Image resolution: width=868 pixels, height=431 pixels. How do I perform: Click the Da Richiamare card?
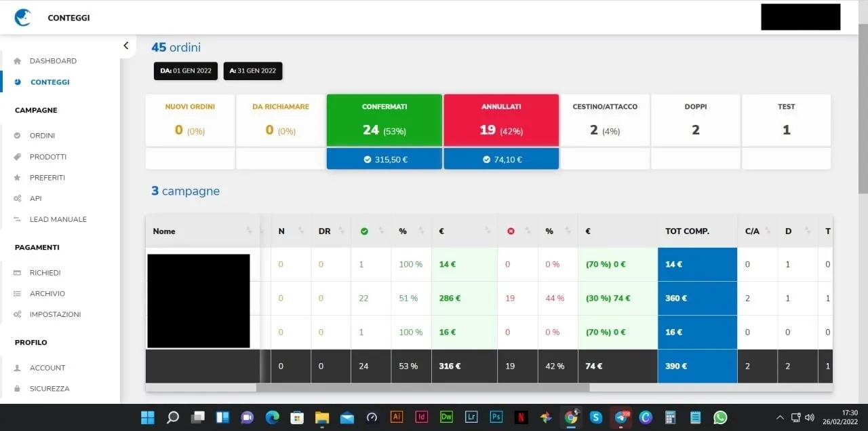pos(281,120)
